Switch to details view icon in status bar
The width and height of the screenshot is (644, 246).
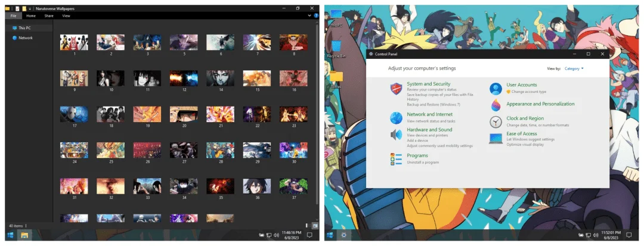tap(308, 226)
